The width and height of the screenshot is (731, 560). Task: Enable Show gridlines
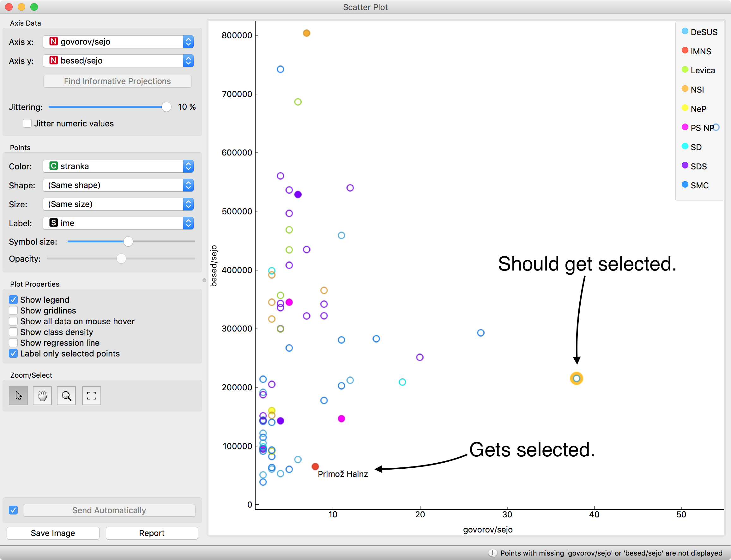click(13, 310)
